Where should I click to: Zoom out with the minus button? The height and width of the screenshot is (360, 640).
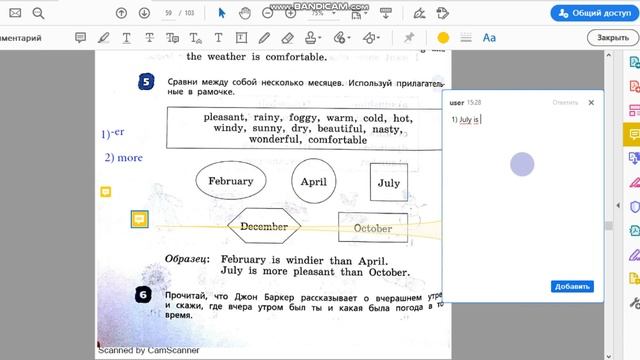point(267,13)
